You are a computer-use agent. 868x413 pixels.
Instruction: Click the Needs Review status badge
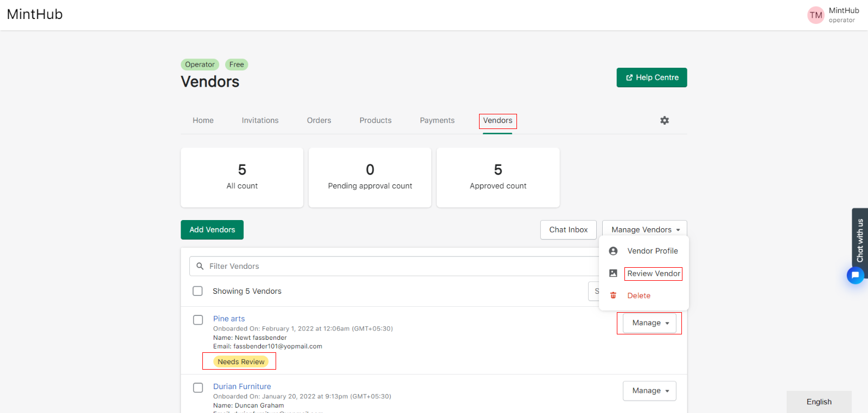241,362
